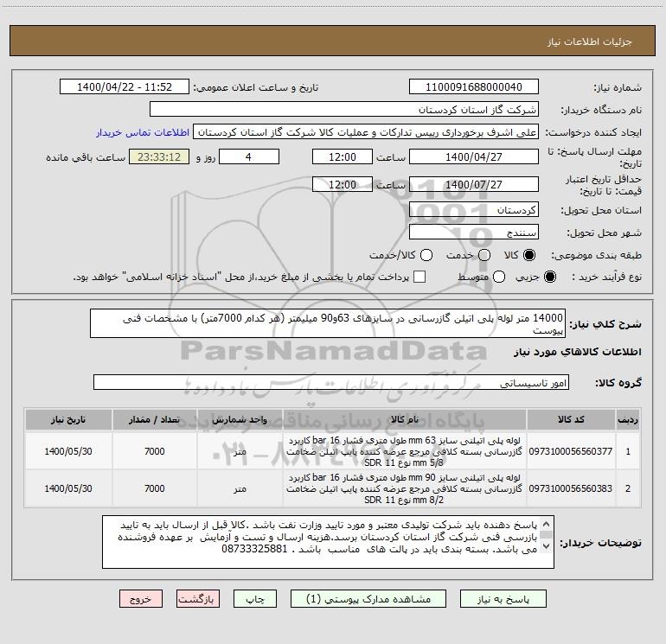Screen dimensions: 666x644
Task: Click the delivery city field سنندج
Action: 474,232
